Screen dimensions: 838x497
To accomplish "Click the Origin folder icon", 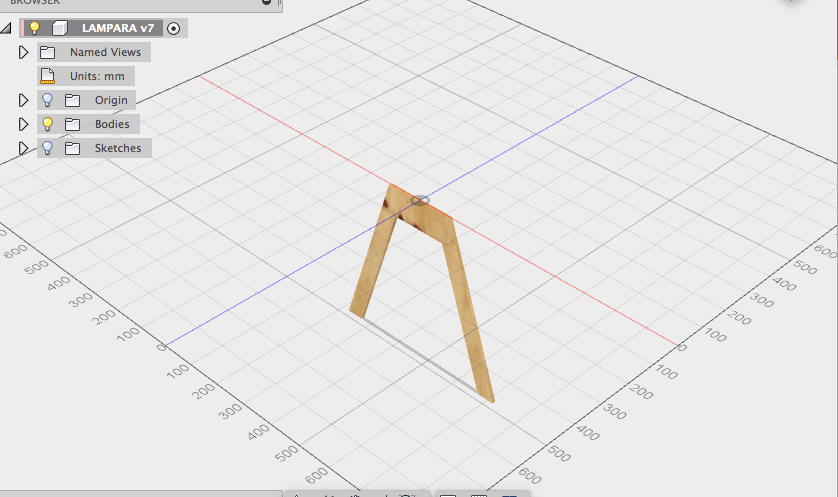I will tap(72, 100).
